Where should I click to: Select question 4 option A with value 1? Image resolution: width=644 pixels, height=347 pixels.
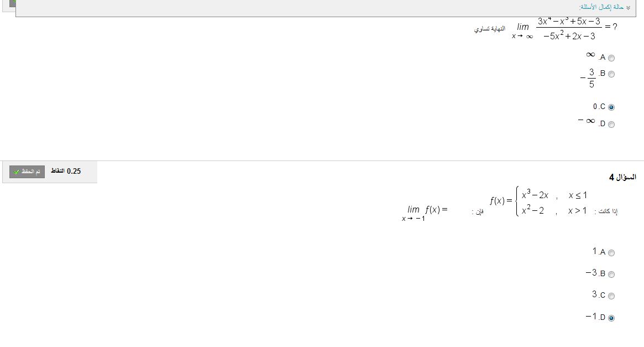tap(611, 253)
